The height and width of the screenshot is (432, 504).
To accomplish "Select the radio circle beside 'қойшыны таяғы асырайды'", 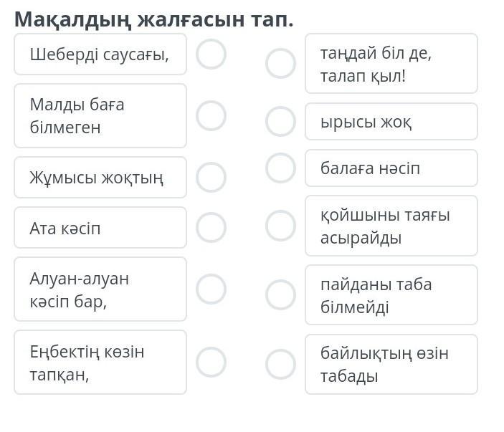I will pyautogui.click(x=280, y=225).
